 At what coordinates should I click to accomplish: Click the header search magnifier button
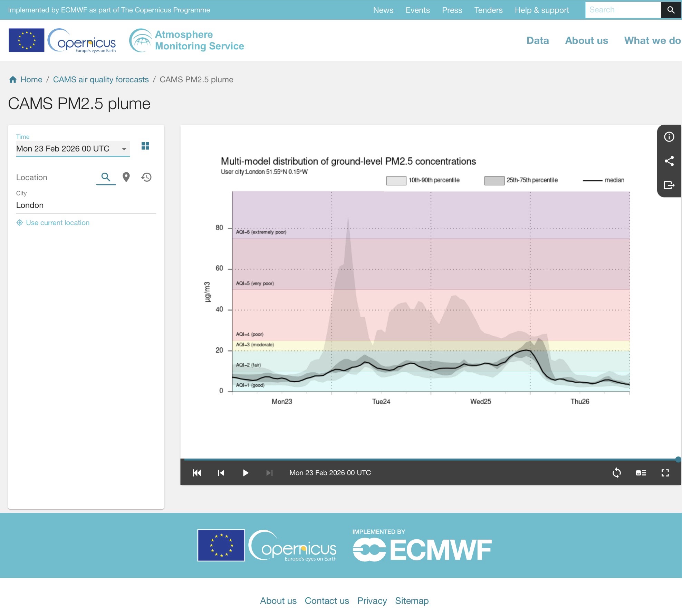coord(671,10)
